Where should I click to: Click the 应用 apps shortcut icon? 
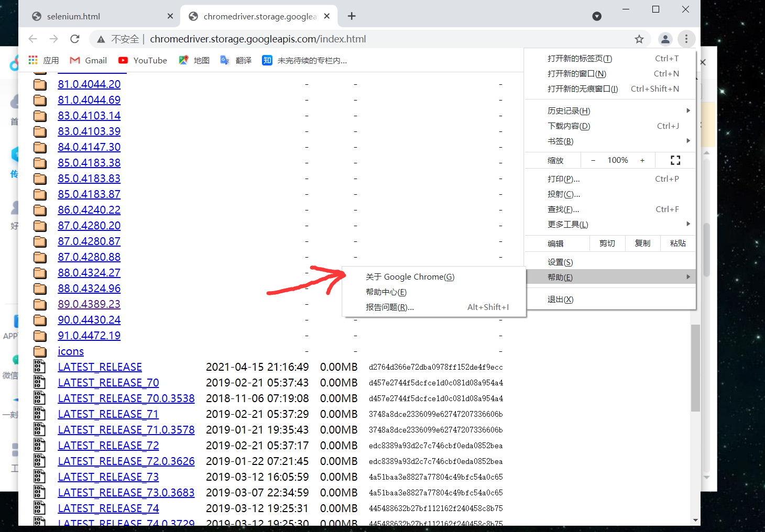[32, 60]
